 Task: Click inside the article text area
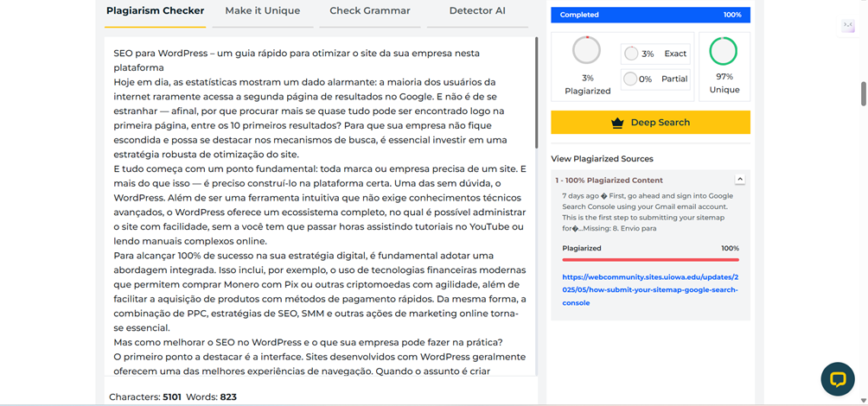coord(319,206)
